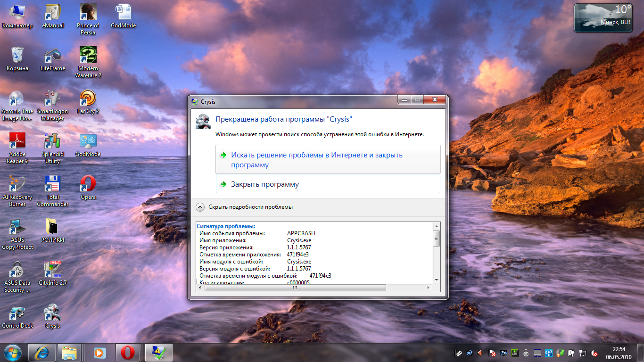644x362 pixels.
Task: Launch the LifeFrame shortcut
Action: (53, 59)
